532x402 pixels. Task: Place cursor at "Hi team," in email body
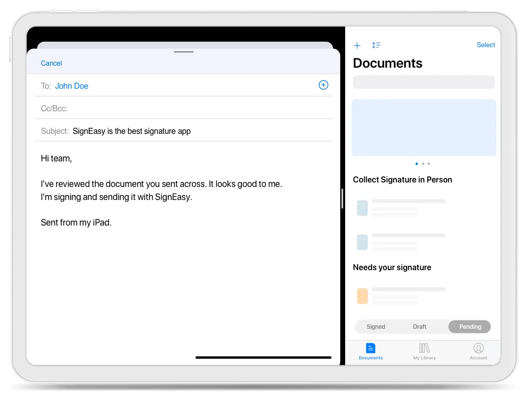click(56, 158)
